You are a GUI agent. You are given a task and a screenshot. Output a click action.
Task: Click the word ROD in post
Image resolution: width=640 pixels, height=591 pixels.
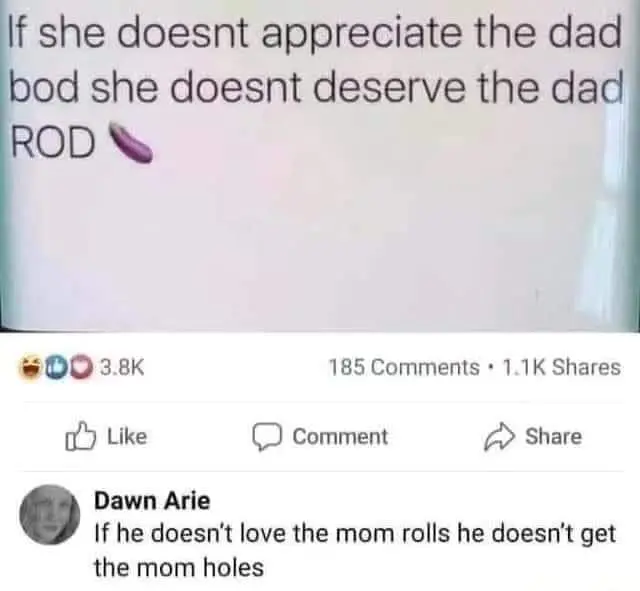pos(53,142)
